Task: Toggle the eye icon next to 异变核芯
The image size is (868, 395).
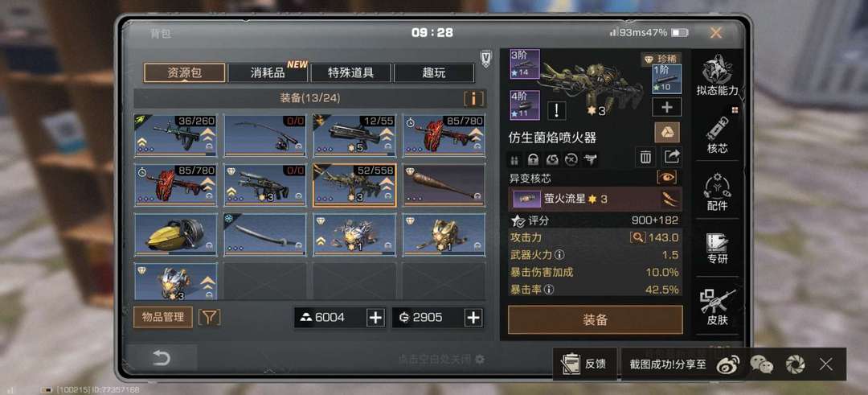Action: tap(666, 178)
